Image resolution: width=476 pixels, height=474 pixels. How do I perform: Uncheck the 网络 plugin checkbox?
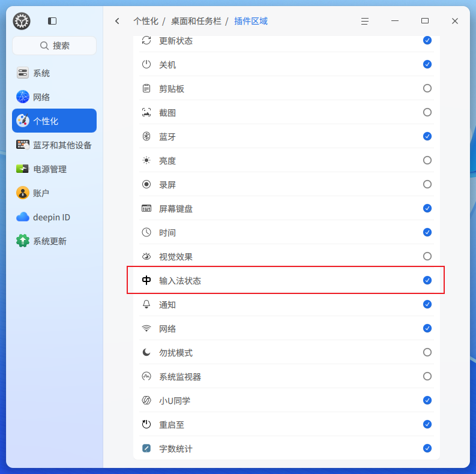click(427, 328)
